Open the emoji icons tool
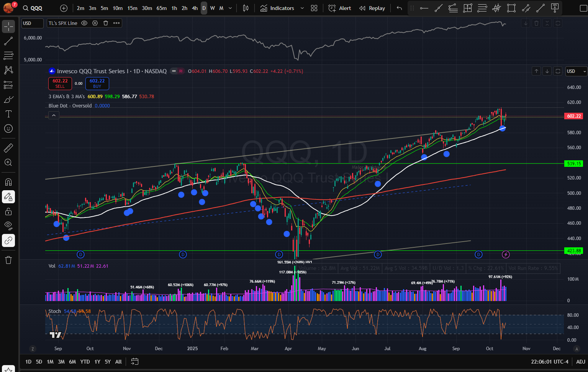 pos(8,128)
